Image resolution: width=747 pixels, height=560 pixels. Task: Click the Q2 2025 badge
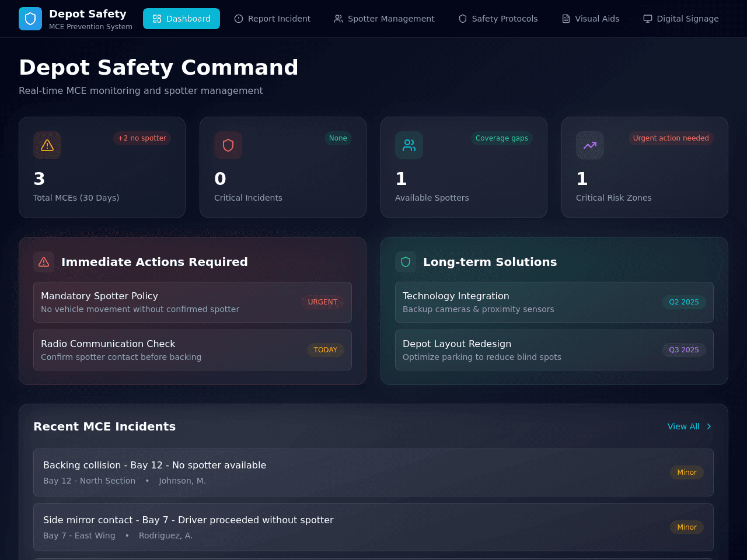(684, 302)
